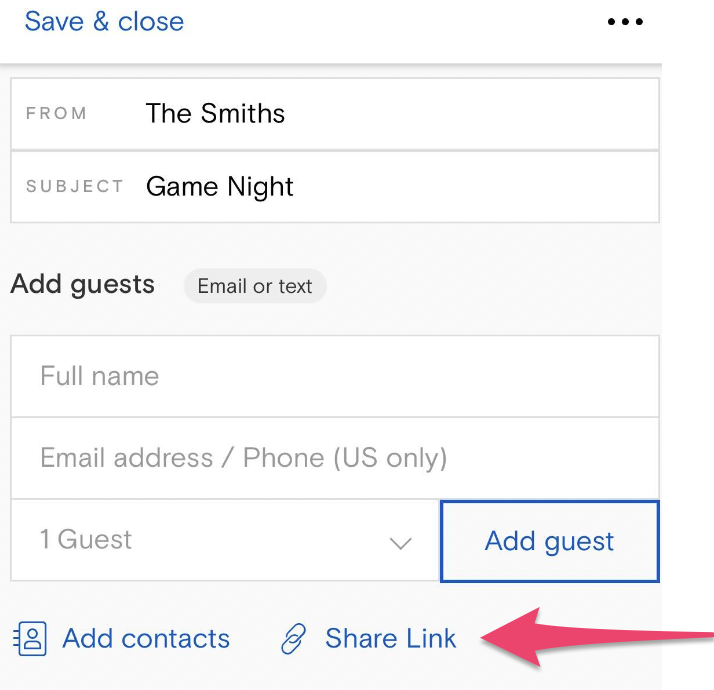Open the Add contacts link text
The height and width of the screenshot is (690, 714).
tap(146, 638)
